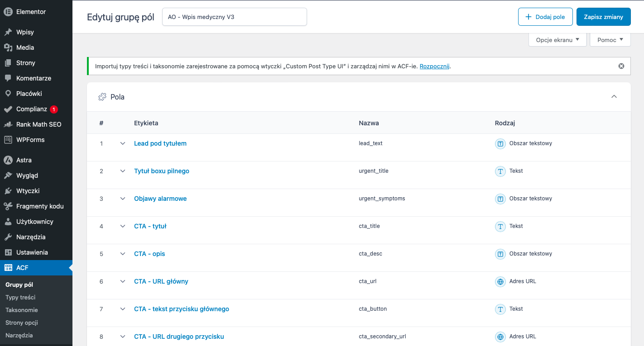
Task: Expand the CTA - tytuł field row
Action: pos(122,226)
